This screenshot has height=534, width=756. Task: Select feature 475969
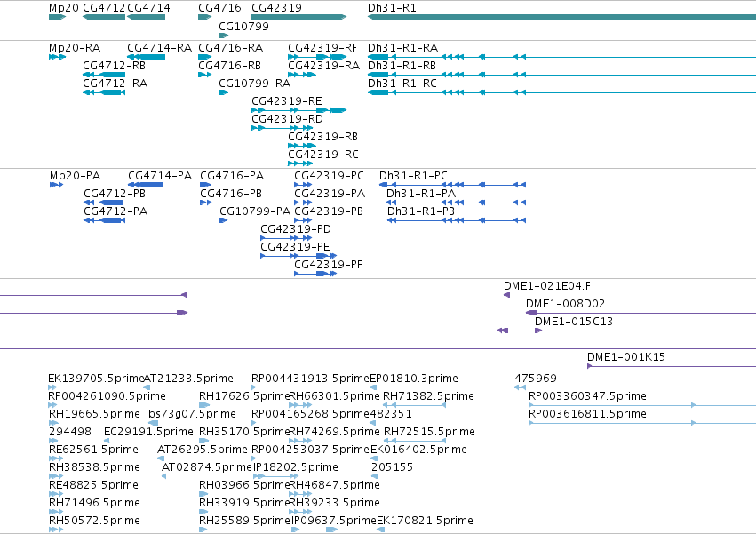pos(536,379)
